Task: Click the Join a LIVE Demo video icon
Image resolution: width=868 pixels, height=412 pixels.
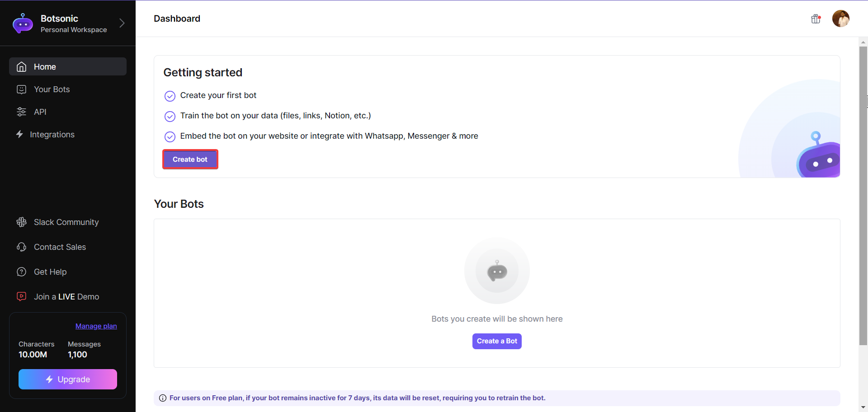Action: click(x=21, y=296)
